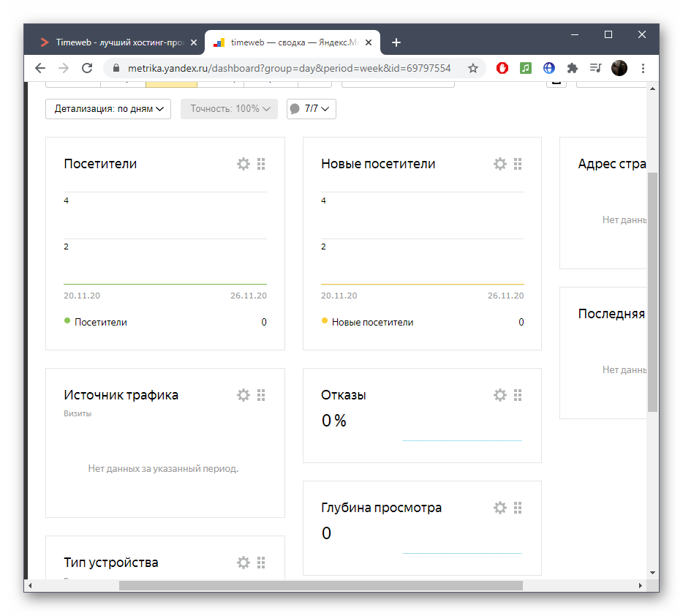Reload the Yandex Metrika page
683x616 pixels.
click(87, 68)
